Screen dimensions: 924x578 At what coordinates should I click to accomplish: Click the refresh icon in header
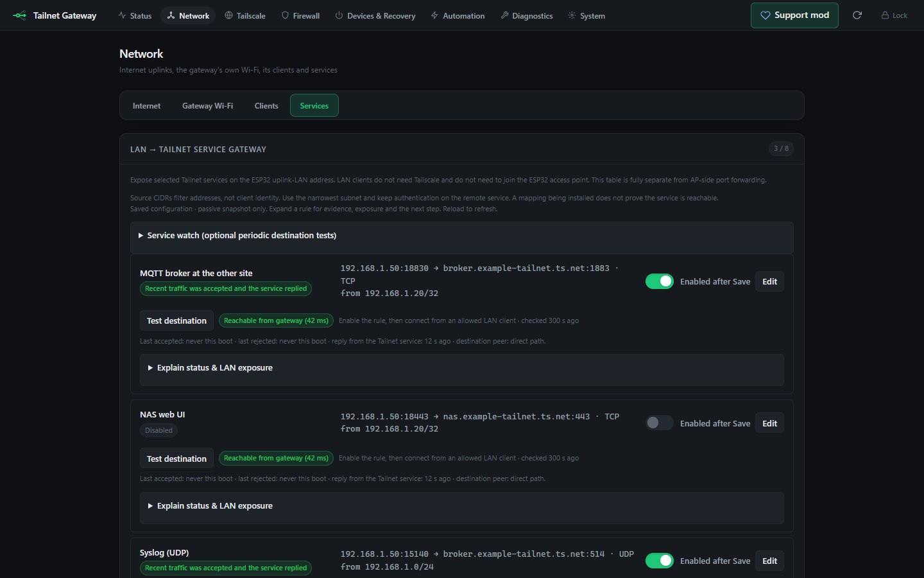[x=857, y=15]
